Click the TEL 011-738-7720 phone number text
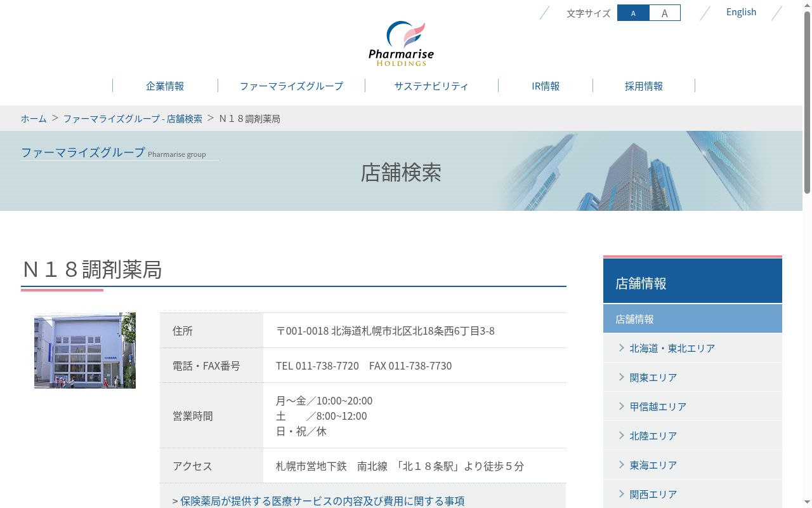The width and height of the screenshot is (812, 508). (x=317, y=366)
